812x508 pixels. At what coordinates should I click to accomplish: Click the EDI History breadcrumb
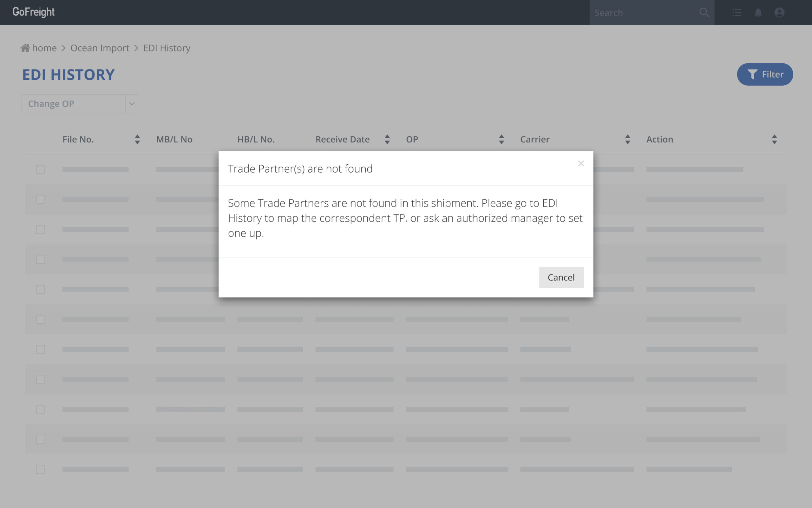(x=167, y=48)
